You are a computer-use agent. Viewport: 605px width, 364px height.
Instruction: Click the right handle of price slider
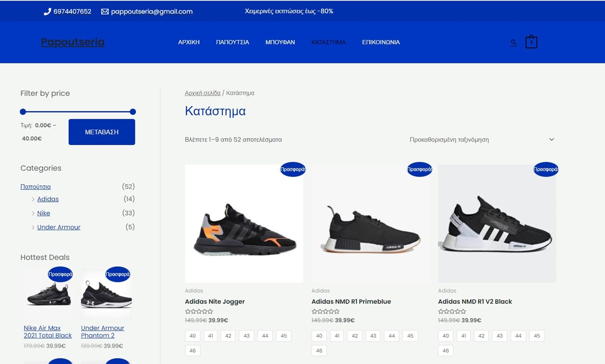pos(133,112)
